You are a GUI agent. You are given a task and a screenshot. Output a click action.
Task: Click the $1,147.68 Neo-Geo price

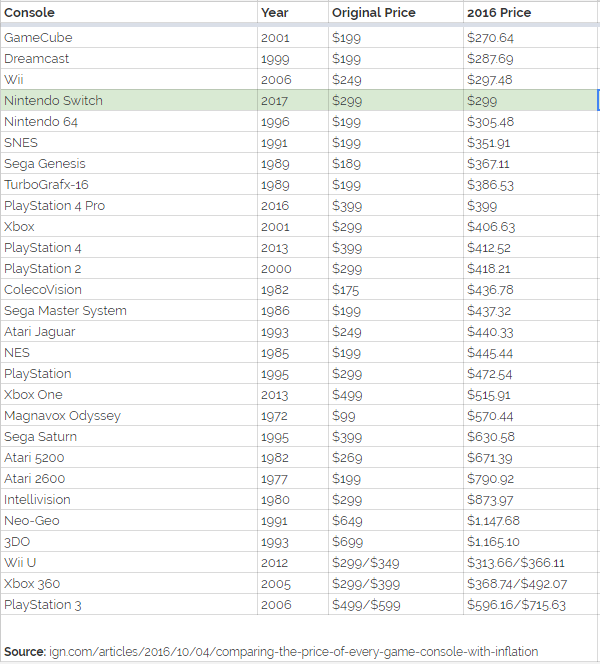click(x=530, y=520)
